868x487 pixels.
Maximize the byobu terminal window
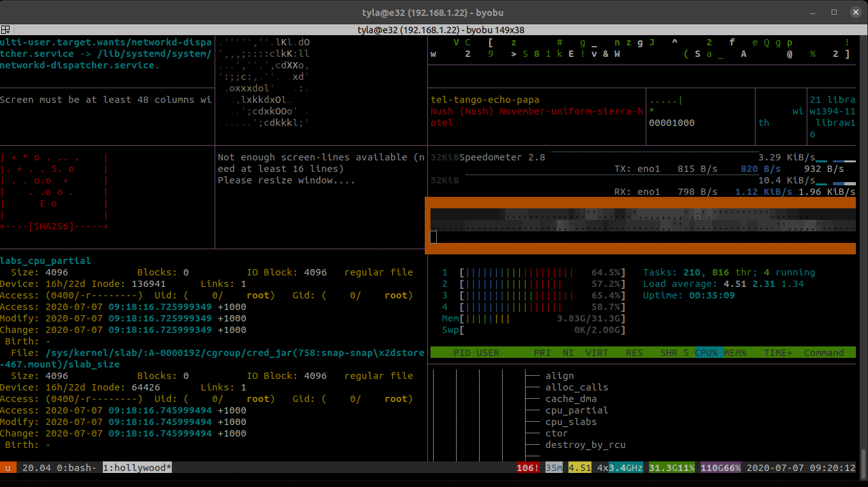pyautogui.click(x=834, y=12)
